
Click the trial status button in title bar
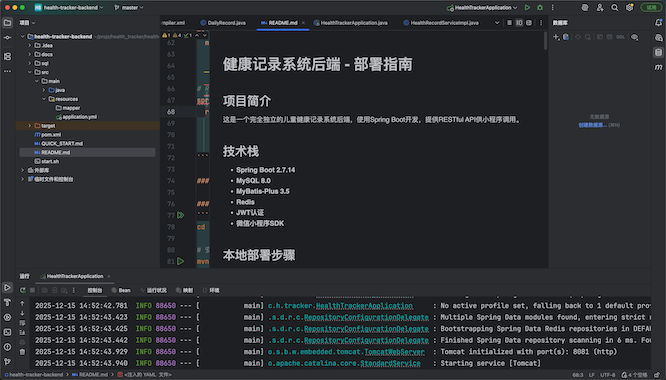651,8
